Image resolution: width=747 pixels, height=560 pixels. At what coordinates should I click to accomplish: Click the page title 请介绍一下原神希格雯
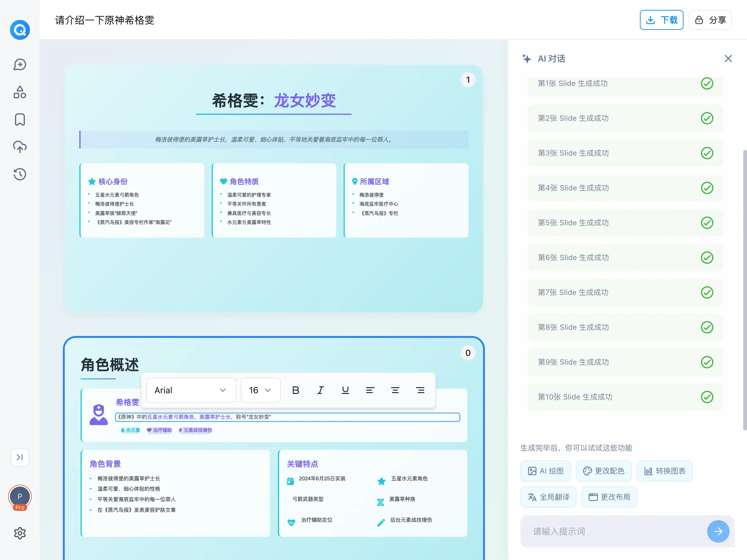pyautogui.click(x=105, y=20)
